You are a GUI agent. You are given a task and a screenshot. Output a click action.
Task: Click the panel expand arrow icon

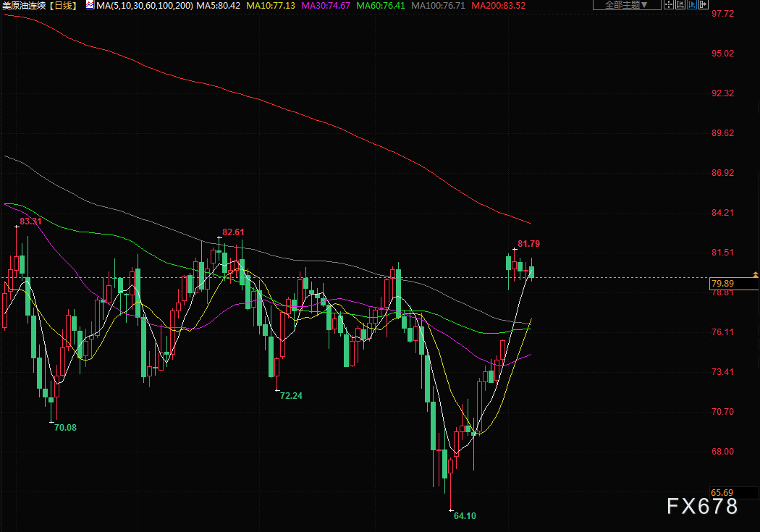[x=703, y=5]
